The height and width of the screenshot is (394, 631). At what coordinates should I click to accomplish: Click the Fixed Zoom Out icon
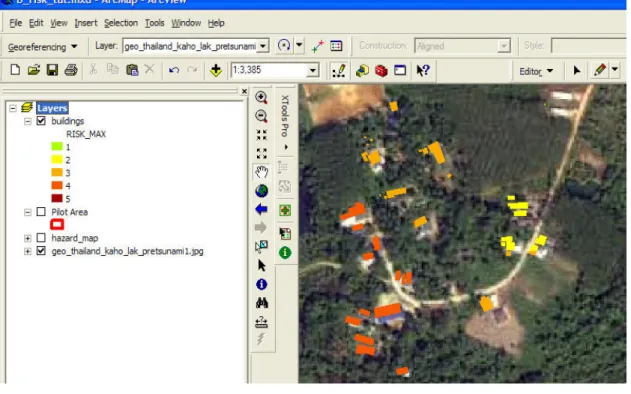[262, 153]
